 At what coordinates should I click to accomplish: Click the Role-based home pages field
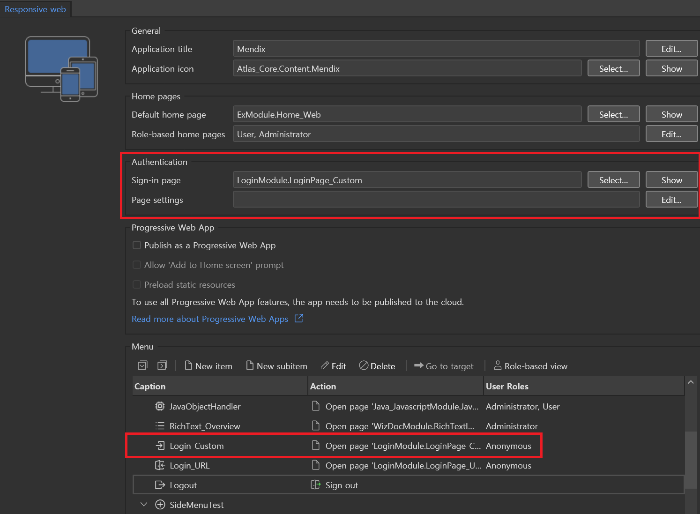[436, 134]
